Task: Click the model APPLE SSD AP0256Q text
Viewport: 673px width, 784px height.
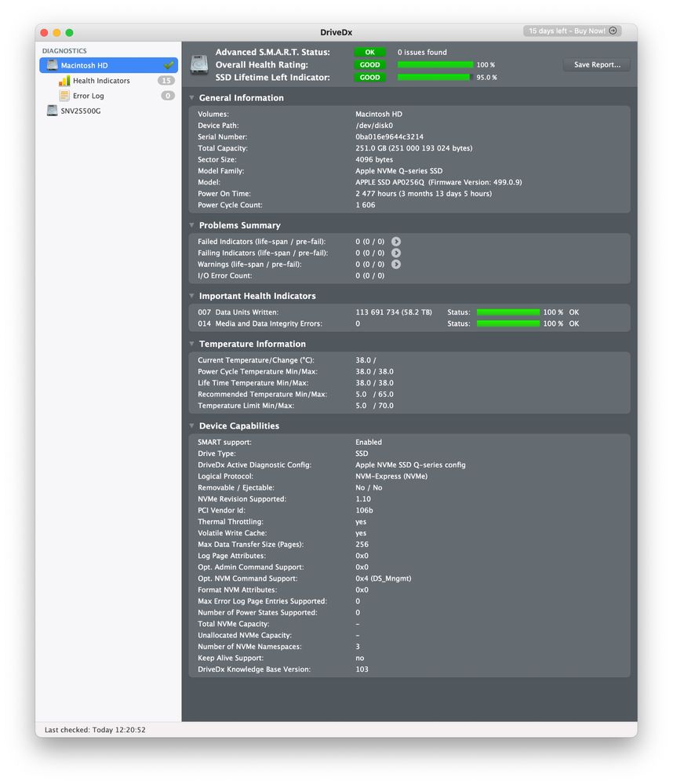Action: (x=390, y=182)
